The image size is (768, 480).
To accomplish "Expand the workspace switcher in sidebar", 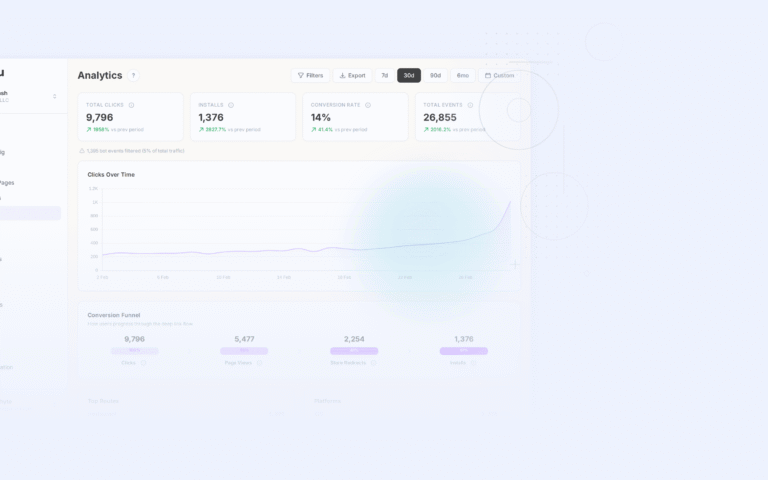I will point(54,96).
